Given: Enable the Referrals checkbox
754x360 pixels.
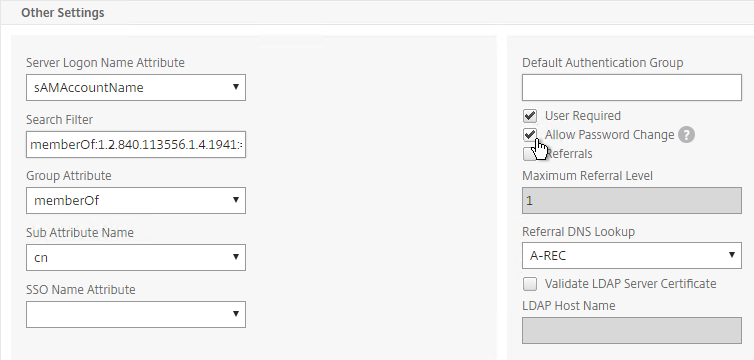Looking at the screenshot, I should click(529, 154).
